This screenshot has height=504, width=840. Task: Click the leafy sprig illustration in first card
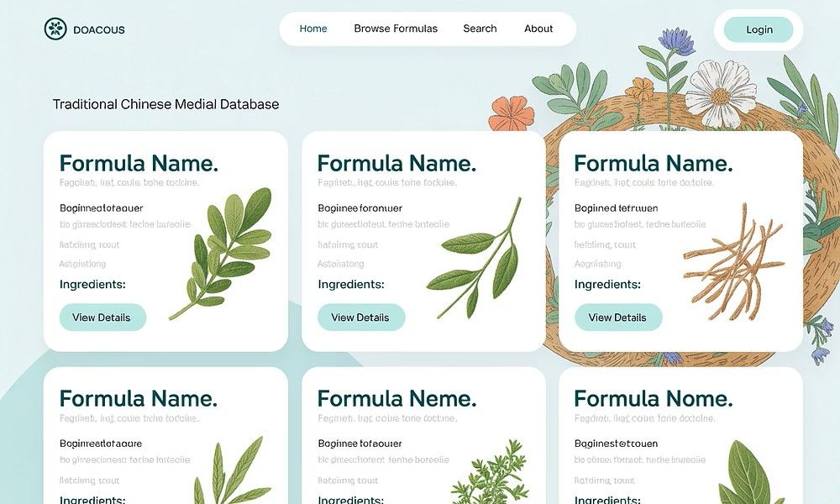pyautogui.click(x=223, y=253)
